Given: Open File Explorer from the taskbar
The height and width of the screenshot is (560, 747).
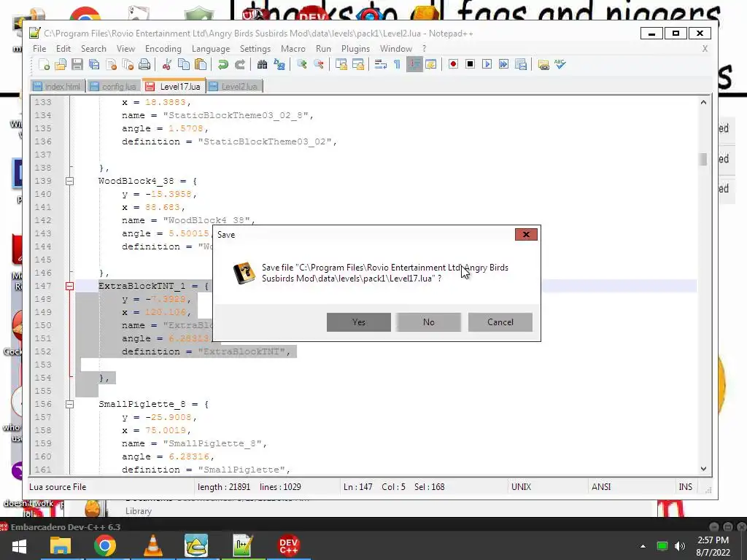Looking at the screenshot, I should tap(61, 545).
